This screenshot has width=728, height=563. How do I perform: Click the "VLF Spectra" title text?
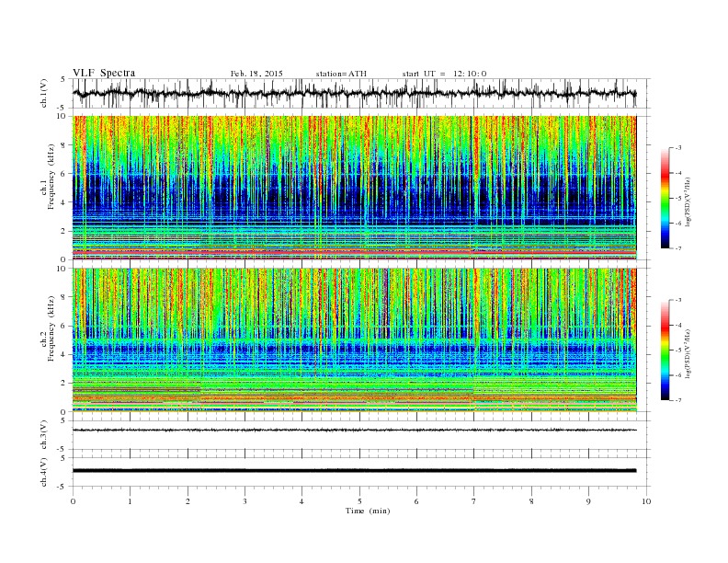click(104, 73)
